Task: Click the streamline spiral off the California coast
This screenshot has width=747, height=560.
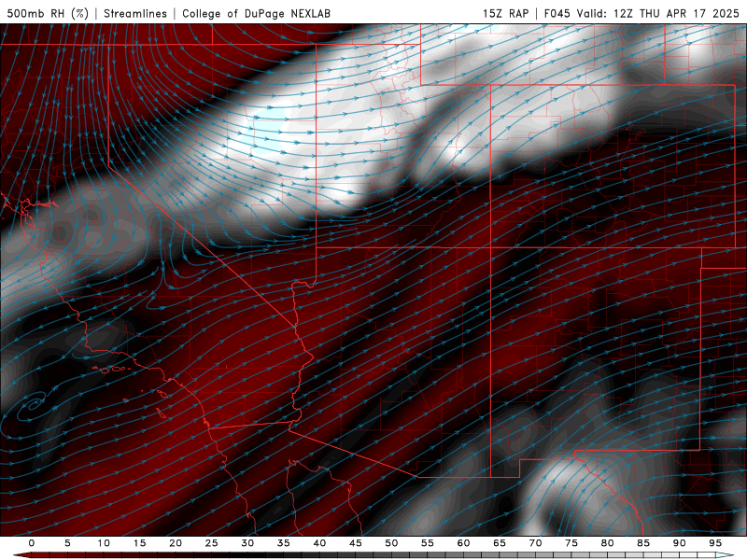Action: point(32,405)
